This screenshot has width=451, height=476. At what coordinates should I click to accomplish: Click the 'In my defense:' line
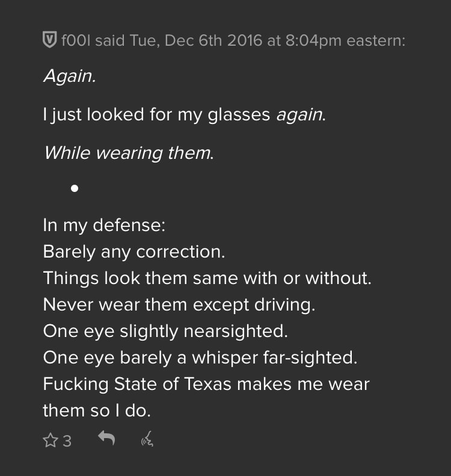pos(104,226)
